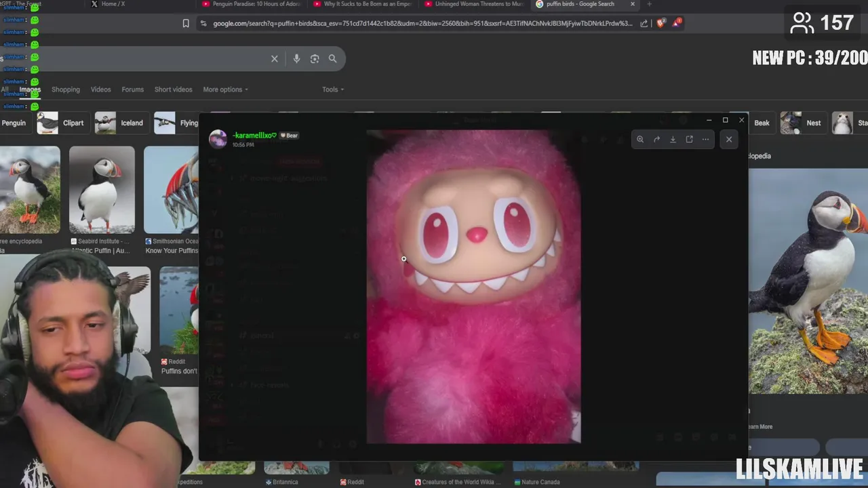Download the previewed image in Discord
Image resolution: width=868 pixels, height=488 pixels.
[x=673, y=139]
